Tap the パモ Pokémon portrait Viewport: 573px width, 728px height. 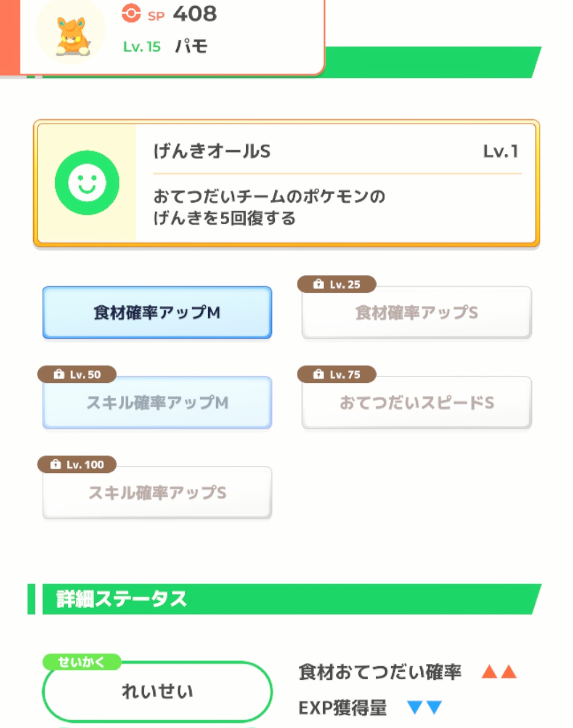[x=73, y=33]
